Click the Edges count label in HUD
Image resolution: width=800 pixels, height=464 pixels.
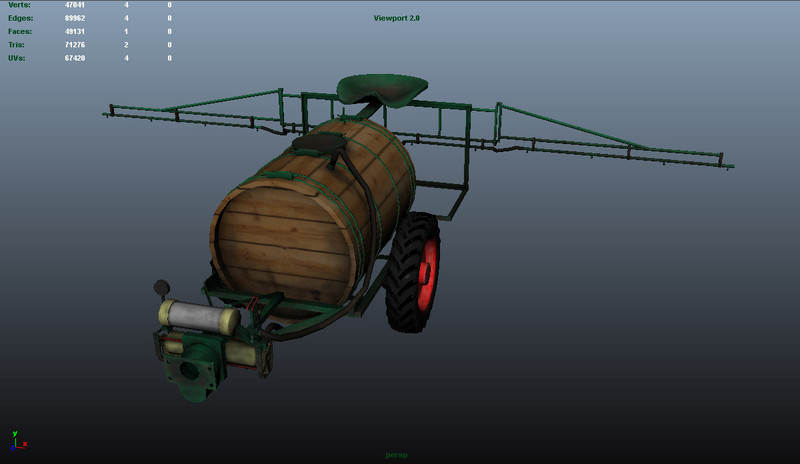pos(19,18)
